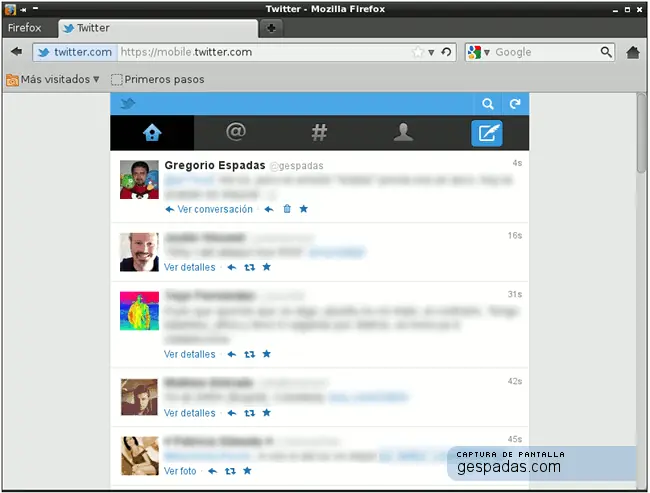Reply to the 31s tweet

coord(232,355)
